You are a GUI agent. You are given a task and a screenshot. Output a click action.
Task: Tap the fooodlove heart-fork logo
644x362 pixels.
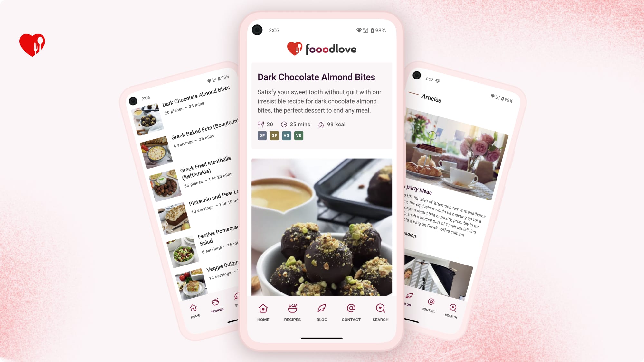(x=294, y=49)
